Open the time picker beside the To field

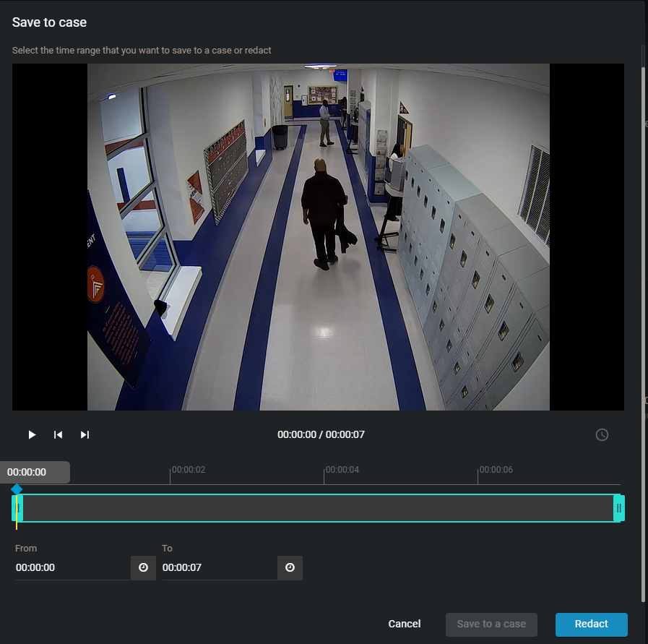[x=290, y=567]
